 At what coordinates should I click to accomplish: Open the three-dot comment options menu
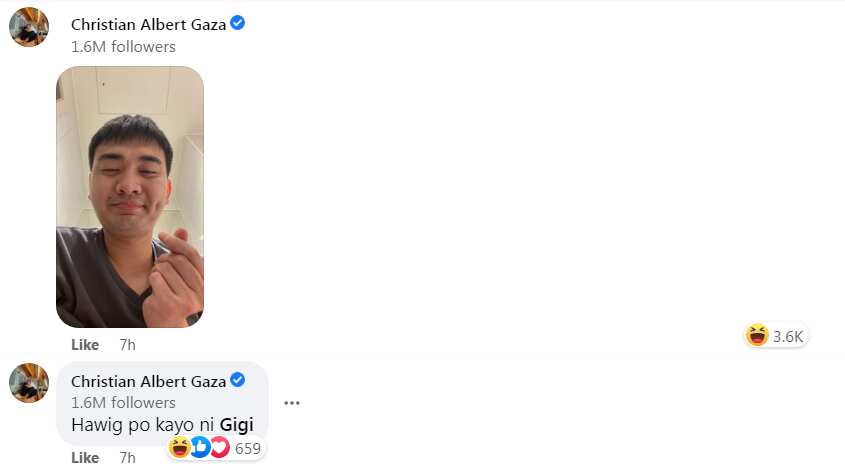pyautogui.click(x=292, y=403)
